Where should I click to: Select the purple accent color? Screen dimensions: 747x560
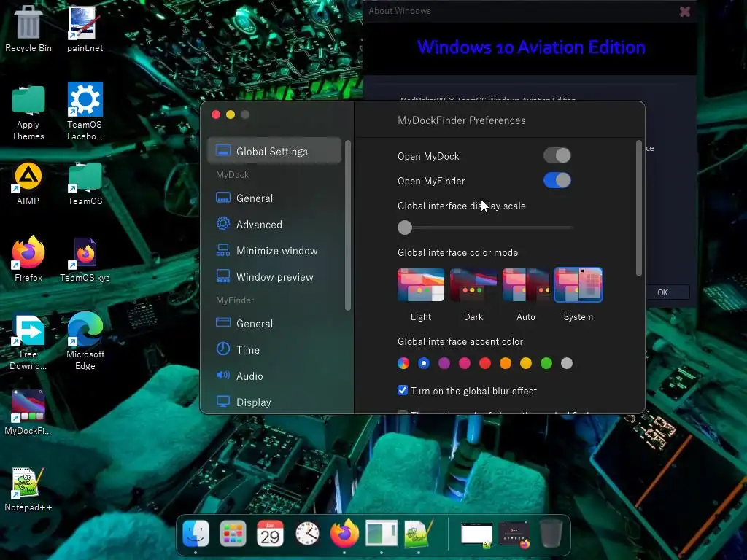tap(444, 363)
